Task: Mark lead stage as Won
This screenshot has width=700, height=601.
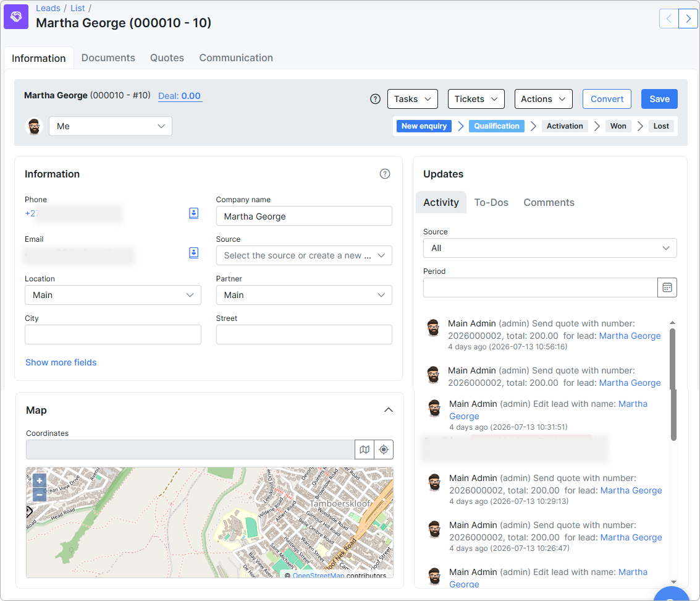Action: 618,126
